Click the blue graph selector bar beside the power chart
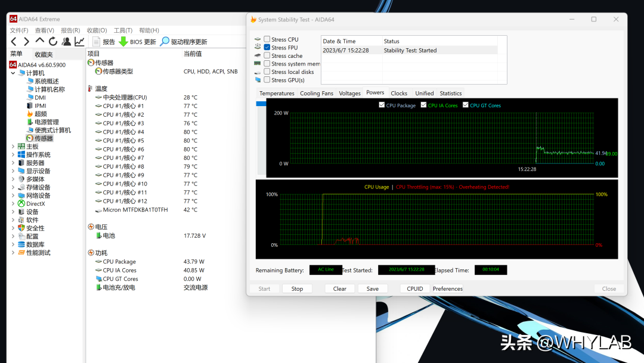Screen dimensions: 644x363 [261, 104]
